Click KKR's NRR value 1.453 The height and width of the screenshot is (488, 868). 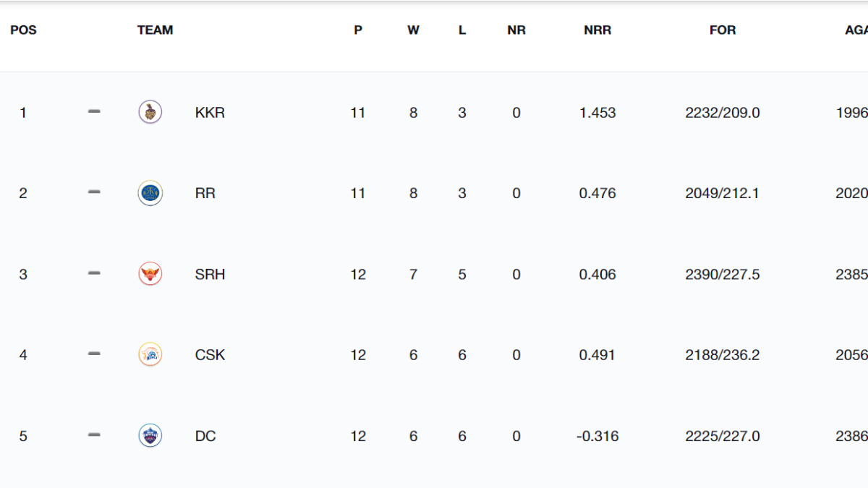coord(597,113)
